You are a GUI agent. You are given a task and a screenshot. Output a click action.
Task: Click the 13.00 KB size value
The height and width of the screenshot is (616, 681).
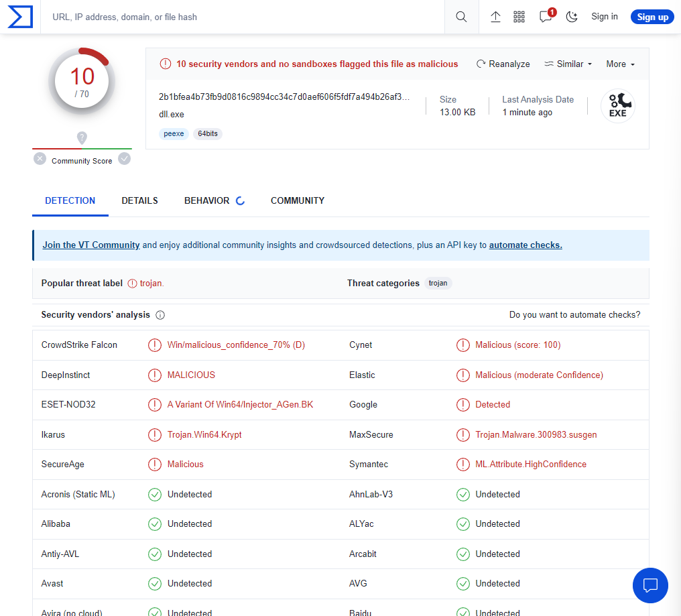(x=457, y=112)
